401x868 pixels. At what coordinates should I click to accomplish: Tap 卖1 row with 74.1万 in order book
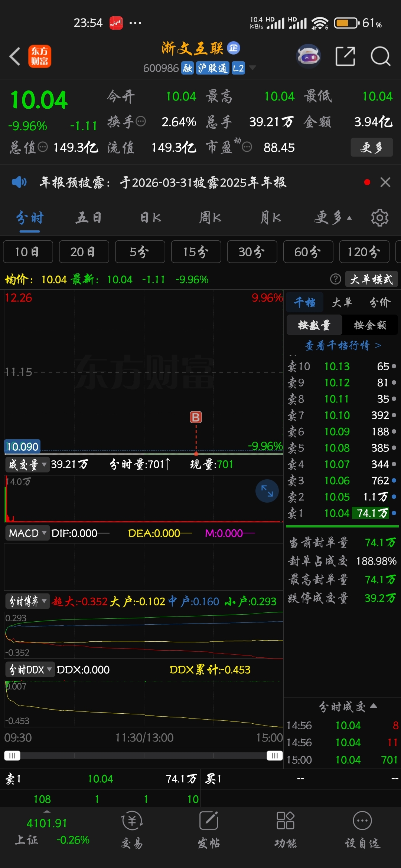[x=342, y=513]
